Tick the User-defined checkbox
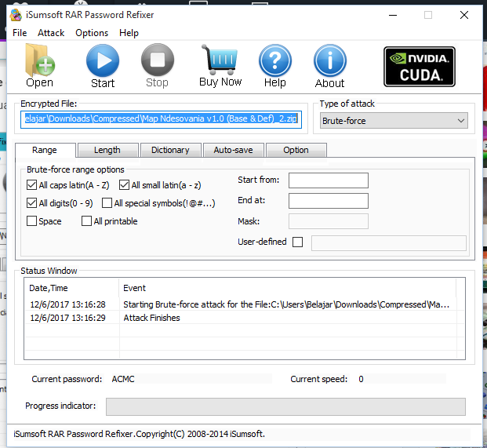487x448 pixels. pyautogui.click(x=297, y=242)
